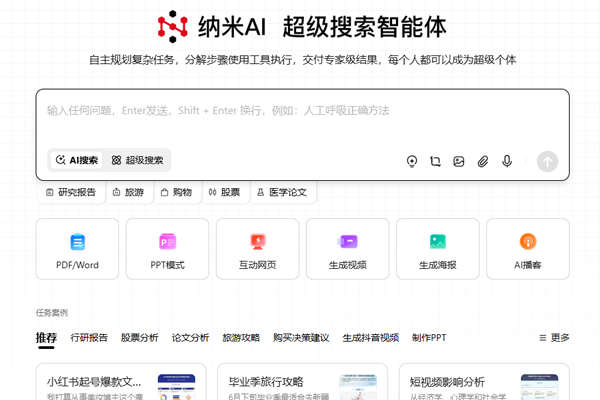Switch to the 购买决策建议 tab
Image resolution: width=600 pixels, height=400 pixels.
301,338
